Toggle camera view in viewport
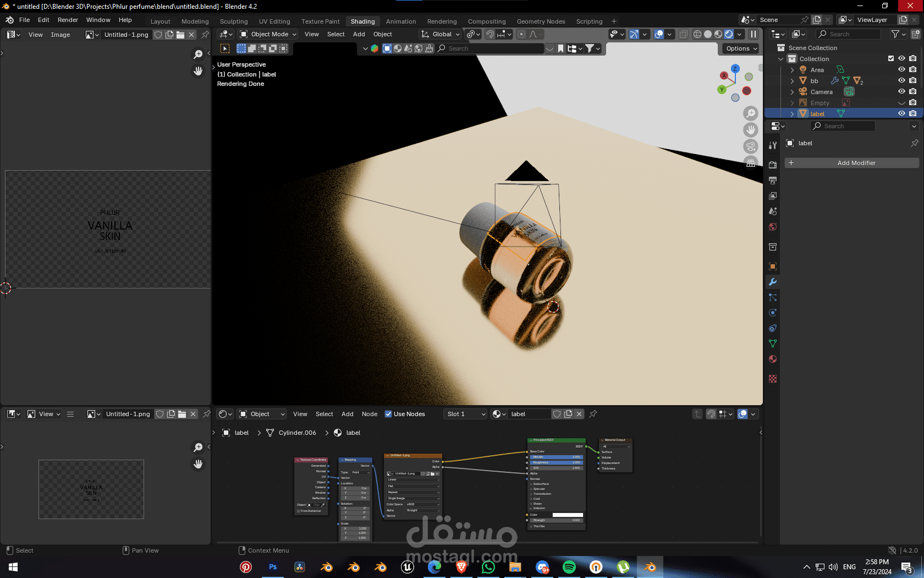The image size is (924, 578). 751,146
